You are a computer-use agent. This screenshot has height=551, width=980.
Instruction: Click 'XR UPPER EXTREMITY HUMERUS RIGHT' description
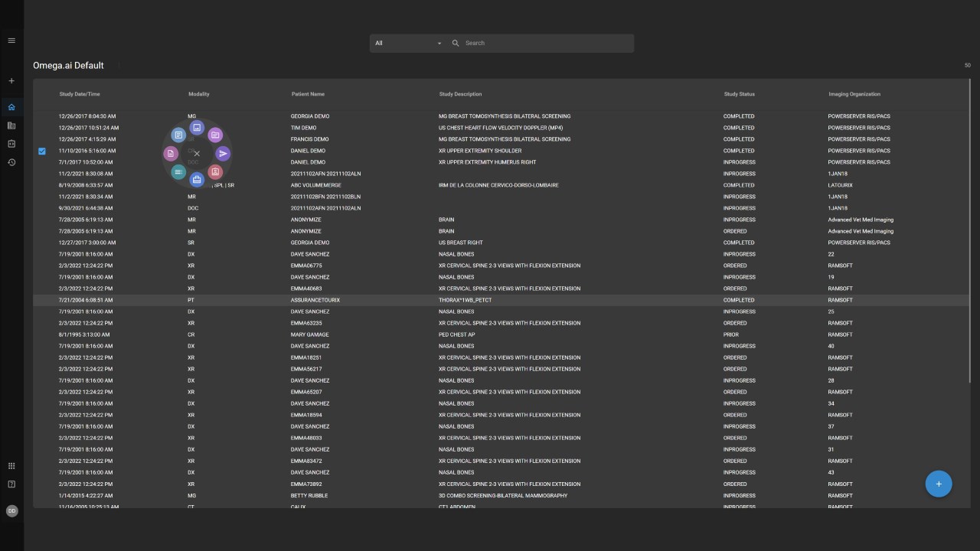coord(487,162)
